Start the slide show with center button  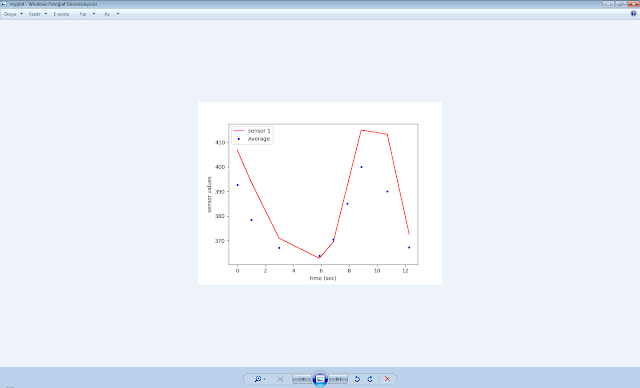(x=320, y=379)
